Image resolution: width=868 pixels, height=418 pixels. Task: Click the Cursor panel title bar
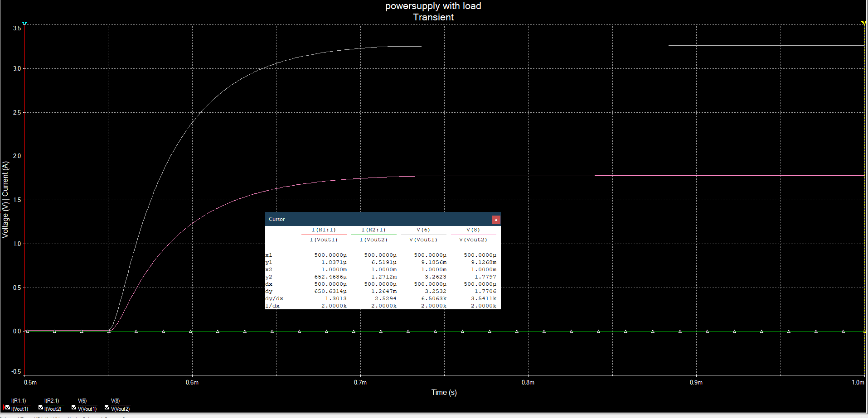363,219
